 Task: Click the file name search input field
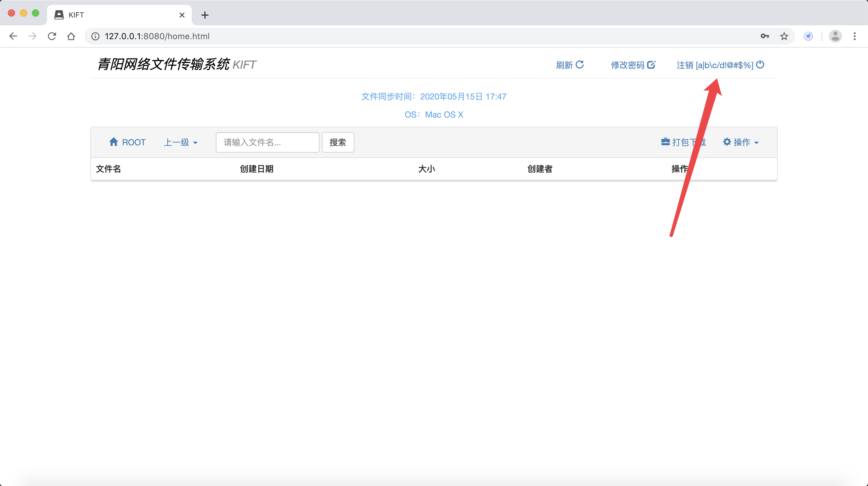tap(267, 142)
